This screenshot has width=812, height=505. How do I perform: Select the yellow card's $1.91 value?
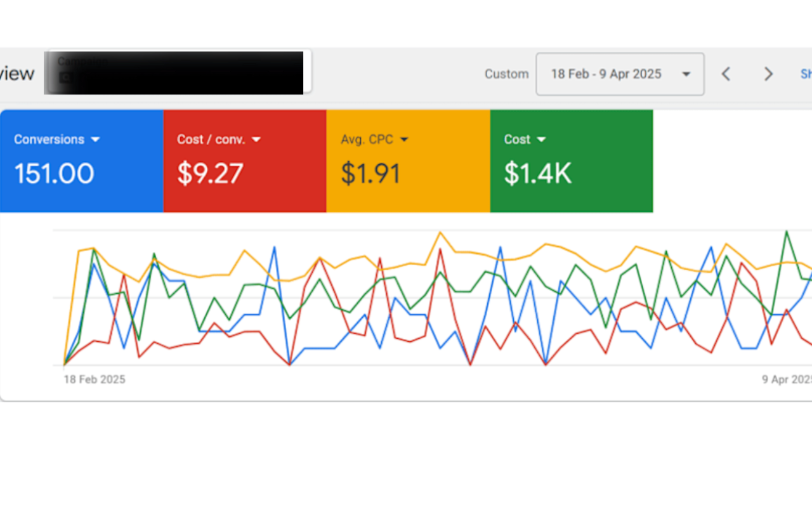tap(370, 174)
